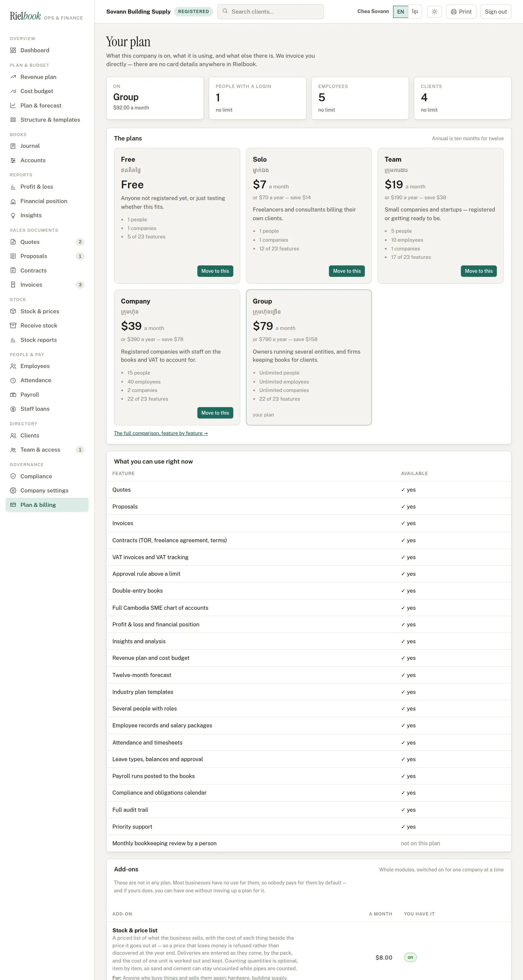Click the Stock & price list title
This screenshot has width=523, height=980.
(135, 930)
